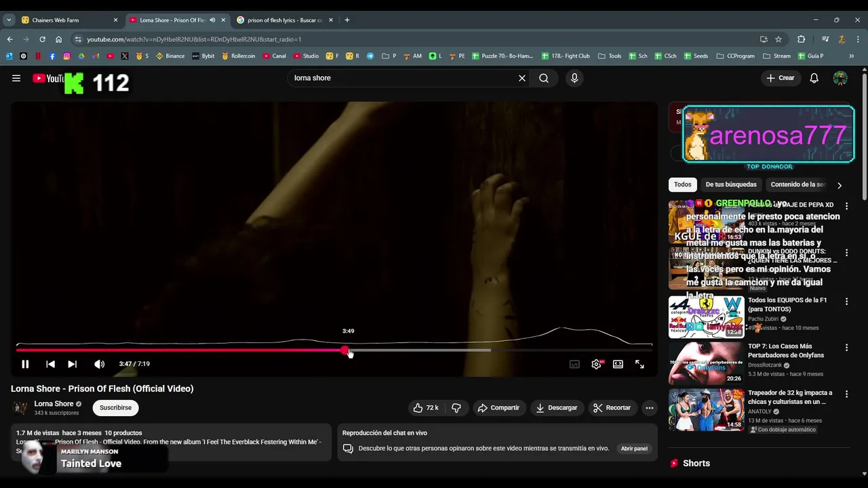Open a new browser tab
Viewport: 868px width, 488px height.
click(347, 20)
